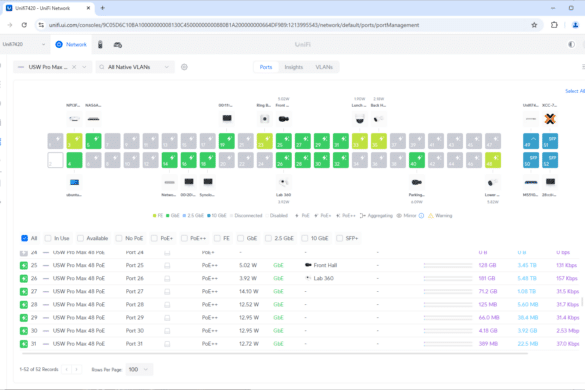
Task: Clear the USW Pro Max device filter
Action: click(x=74, y=67)
